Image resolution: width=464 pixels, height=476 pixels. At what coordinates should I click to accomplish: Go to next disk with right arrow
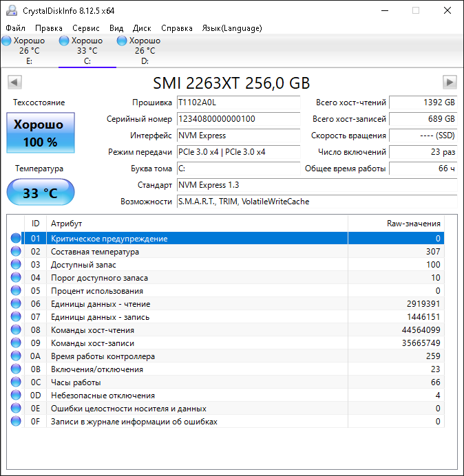pyautogui.click(x=450, y=83)
